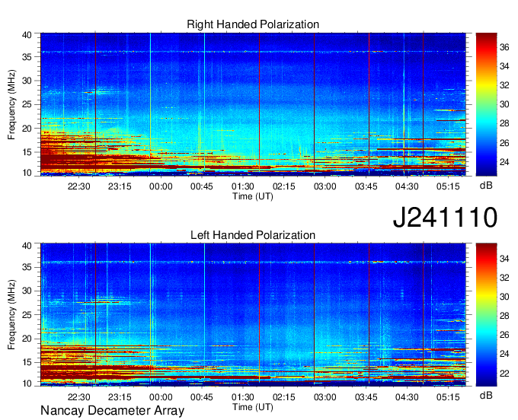Click the 22 dB value on lower color bar
Viewport: 518px width, 420px height.
(504, 373)
